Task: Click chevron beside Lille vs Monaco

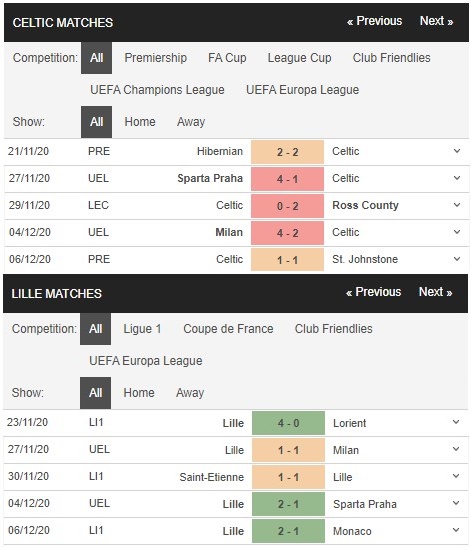Action: pos(456,530)
